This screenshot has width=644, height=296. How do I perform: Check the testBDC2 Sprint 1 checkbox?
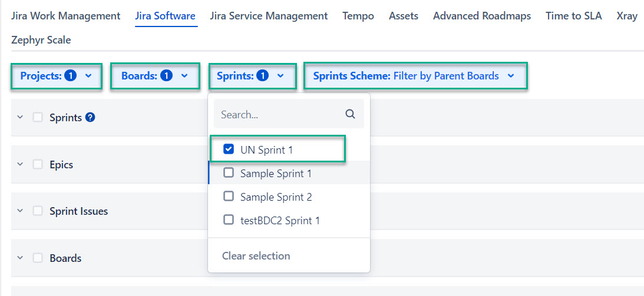(229, 219)
